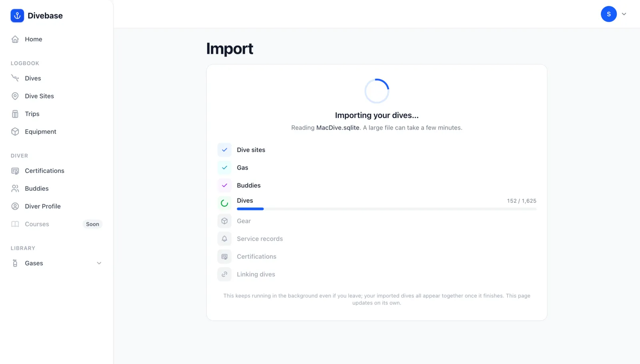Click the large loading spinner
Image resolution: width=640 pixels, height=364 pixels.
(x=377, y=91)
